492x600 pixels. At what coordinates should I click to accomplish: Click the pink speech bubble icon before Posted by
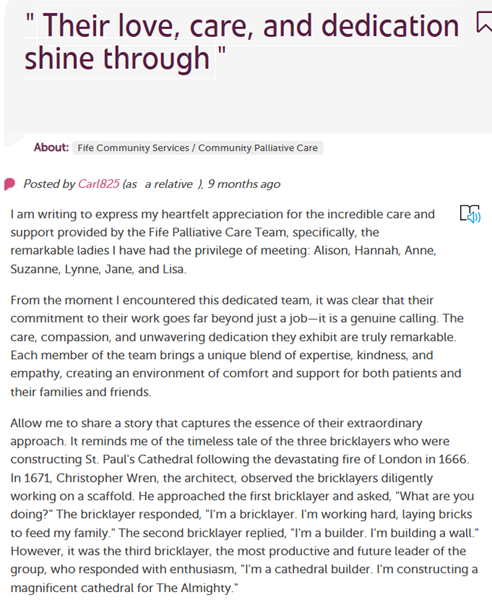10,184
